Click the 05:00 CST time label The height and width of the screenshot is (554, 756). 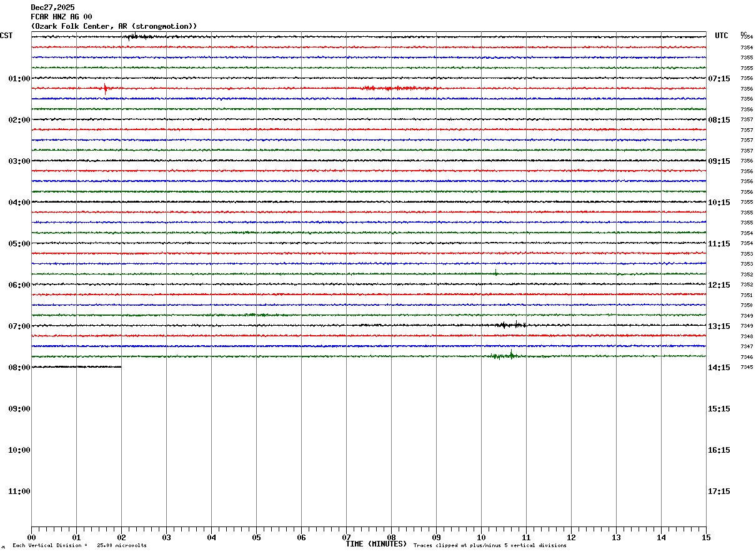pyautogui.click(x=19, y=244)
